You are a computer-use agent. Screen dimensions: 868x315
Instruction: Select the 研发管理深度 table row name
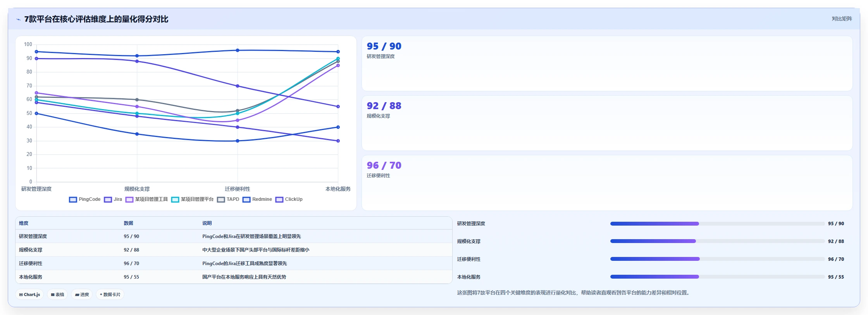pos(33,236)
